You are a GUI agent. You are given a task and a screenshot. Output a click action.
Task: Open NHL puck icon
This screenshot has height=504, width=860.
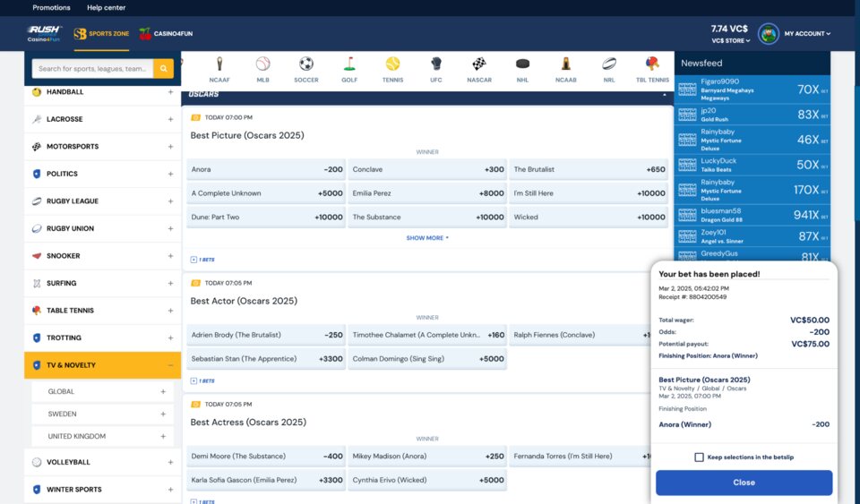pos(523,64)
